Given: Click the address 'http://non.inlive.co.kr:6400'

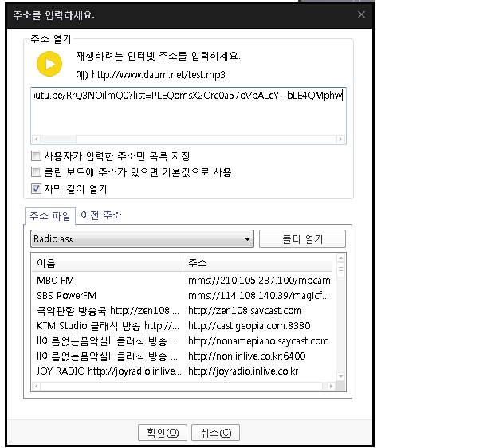Looking at the screenshot, I should [x=247, y=356].
